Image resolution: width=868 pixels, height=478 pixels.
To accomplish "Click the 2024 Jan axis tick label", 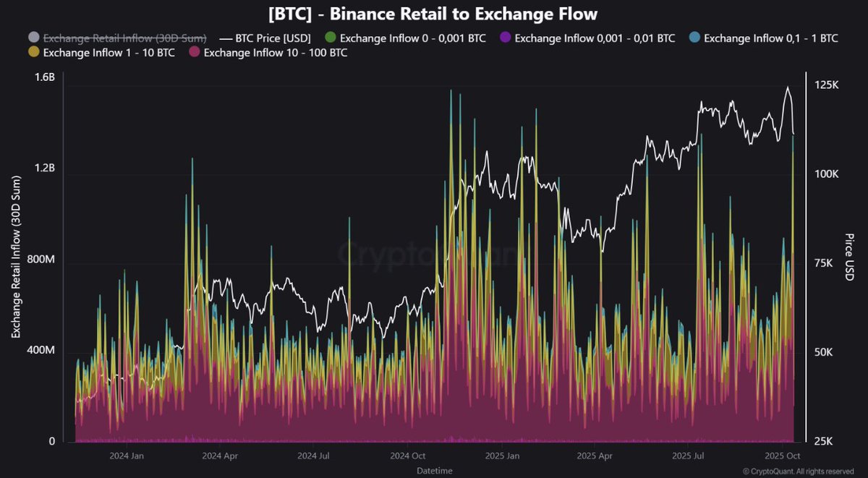I will coord(128,456).
